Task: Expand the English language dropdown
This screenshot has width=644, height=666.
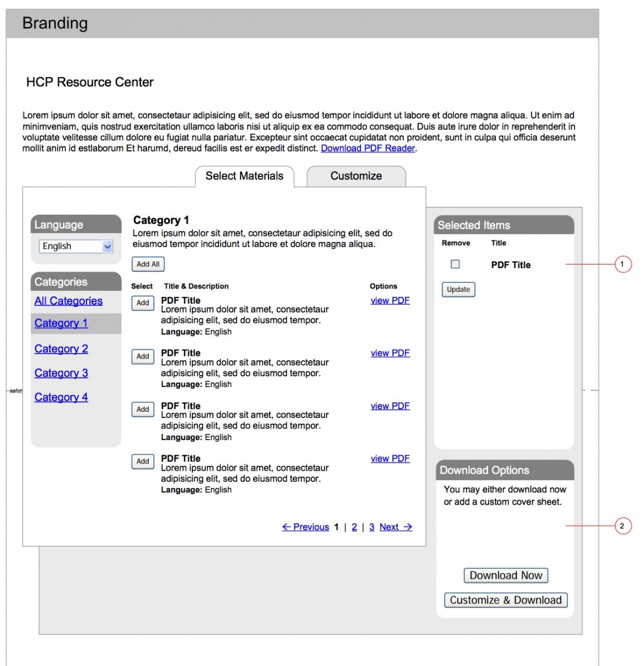Action: click(x=76, y=246)
